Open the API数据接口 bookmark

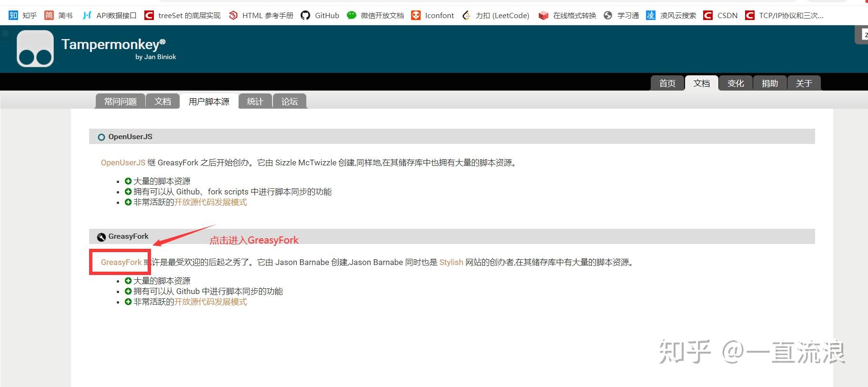[110, 15]
